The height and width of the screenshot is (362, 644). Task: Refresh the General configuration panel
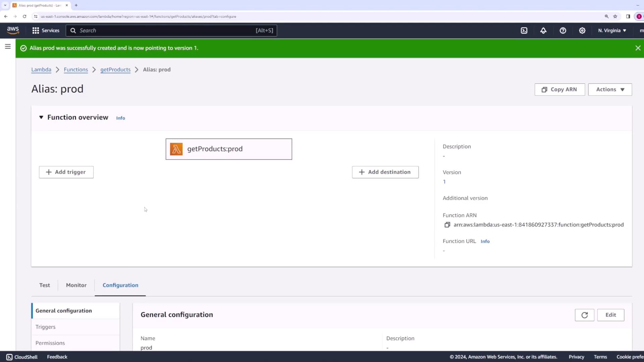pyautogui.click(x=584, y=315)
